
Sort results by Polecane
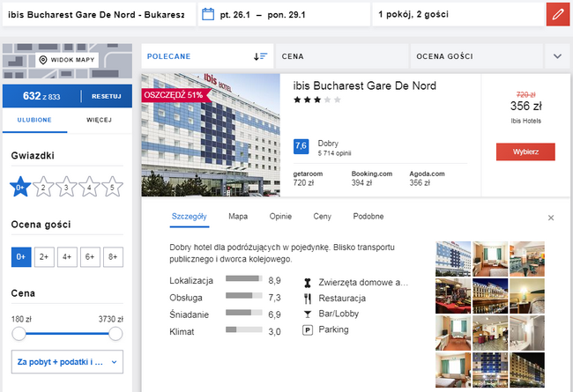[x=207, y=56]
